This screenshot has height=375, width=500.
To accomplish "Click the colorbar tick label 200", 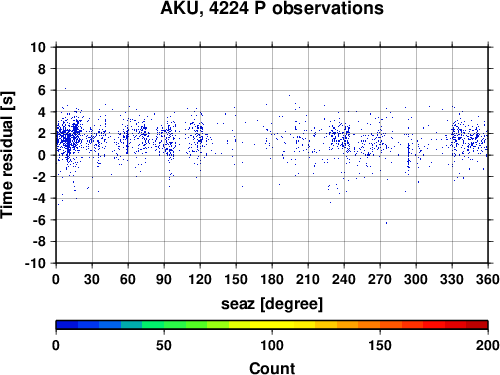I will 488,345.
